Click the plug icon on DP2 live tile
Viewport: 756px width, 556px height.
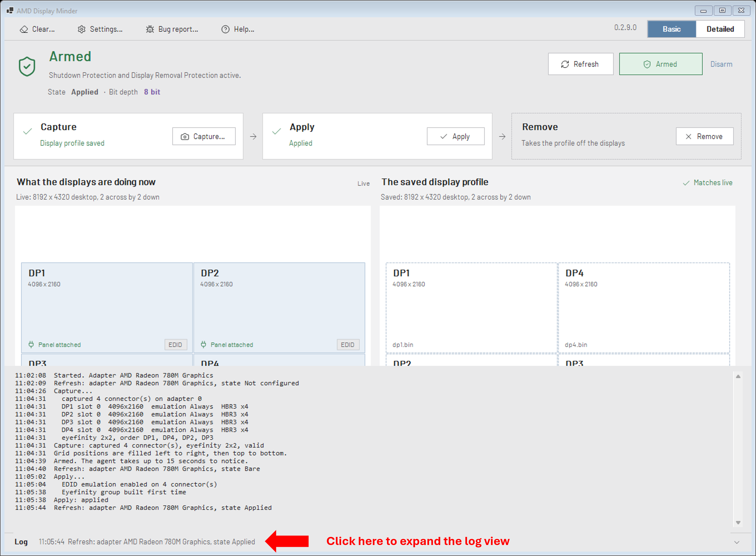pos(203,344)
